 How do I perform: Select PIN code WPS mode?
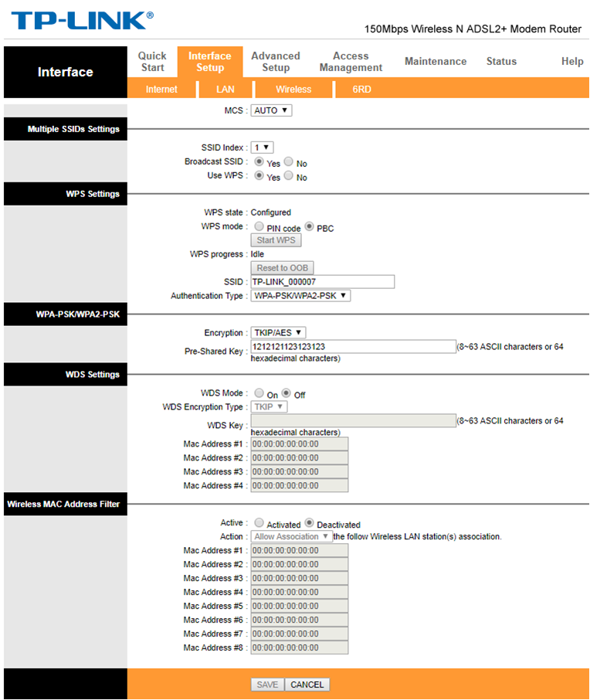click(x=259, y=227)
